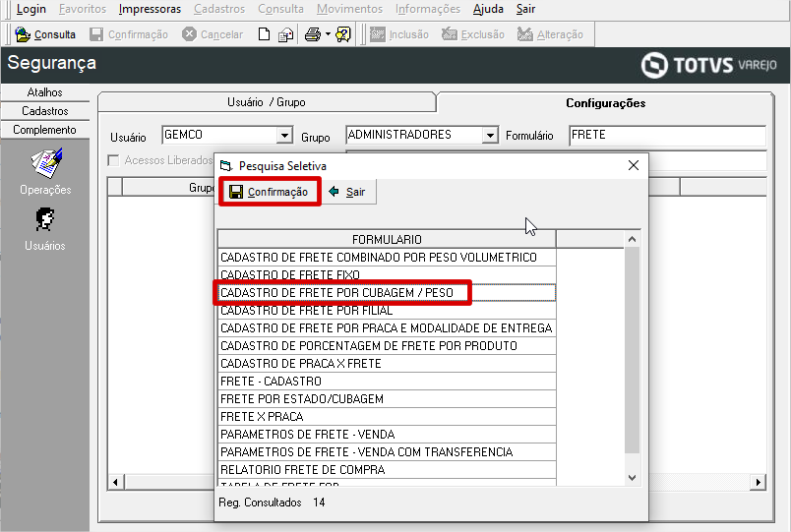Click the copy document icon in toolbar
The height and width of the screenshot is (532, 791).
[285, 34]
